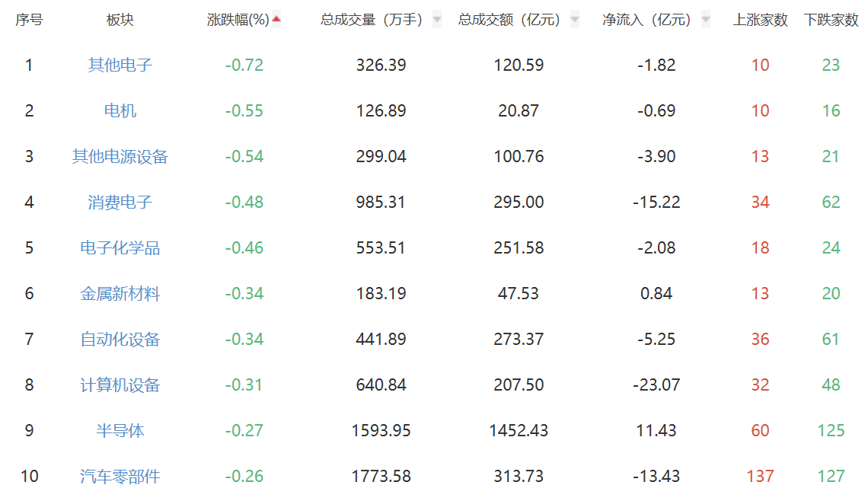
Task: Select 其他电源设备 sector name
Action: tap(120, 156)
